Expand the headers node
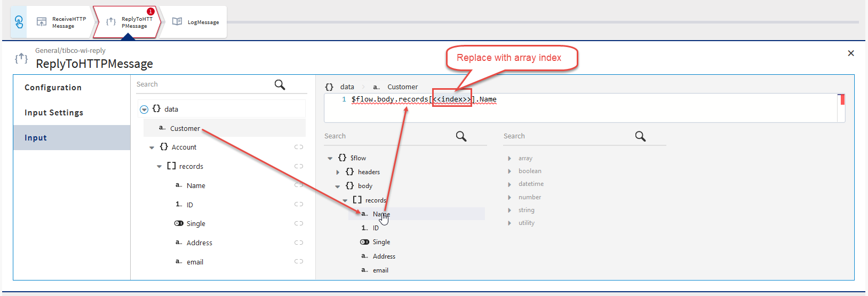 (x=338, y=172)
